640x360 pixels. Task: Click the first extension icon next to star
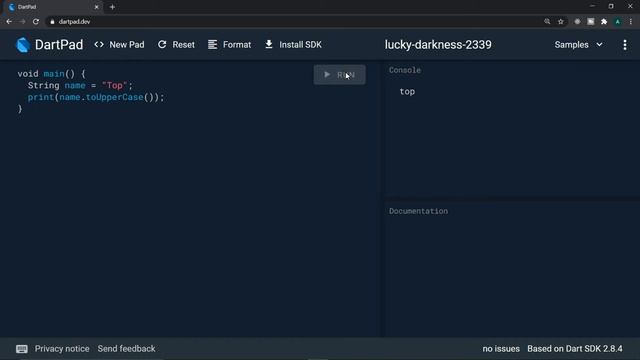coord(577,22)
